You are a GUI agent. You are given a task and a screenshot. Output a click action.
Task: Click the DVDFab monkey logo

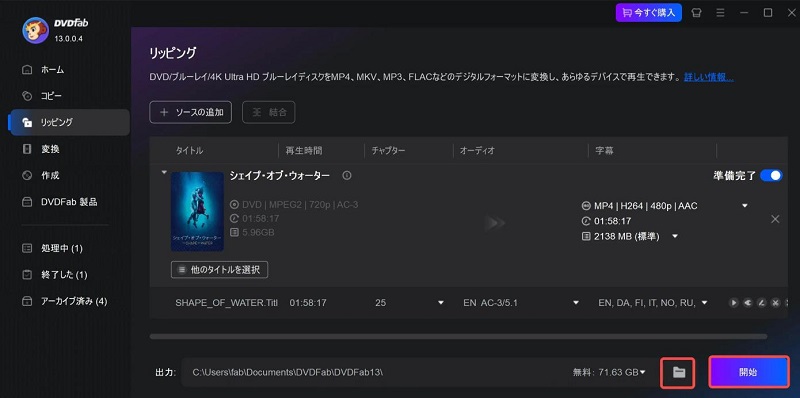pyautogui.click(x=35, y=30)
